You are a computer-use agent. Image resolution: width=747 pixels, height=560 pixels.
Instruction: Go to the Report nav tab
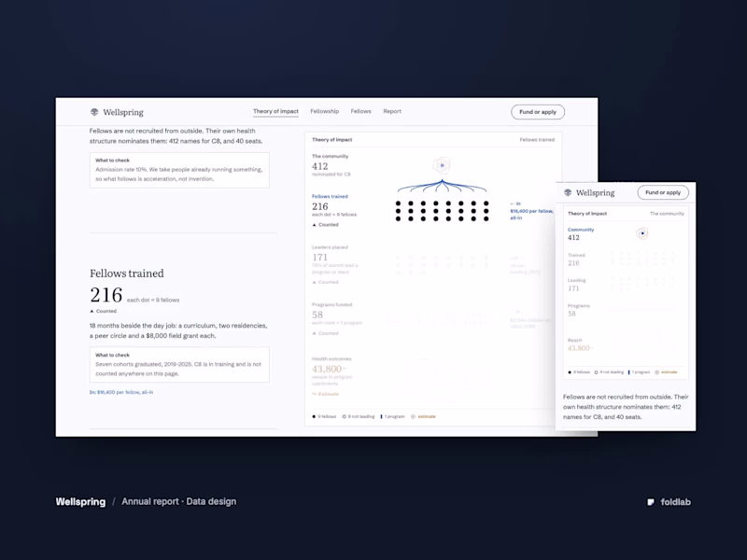point(392,111)
